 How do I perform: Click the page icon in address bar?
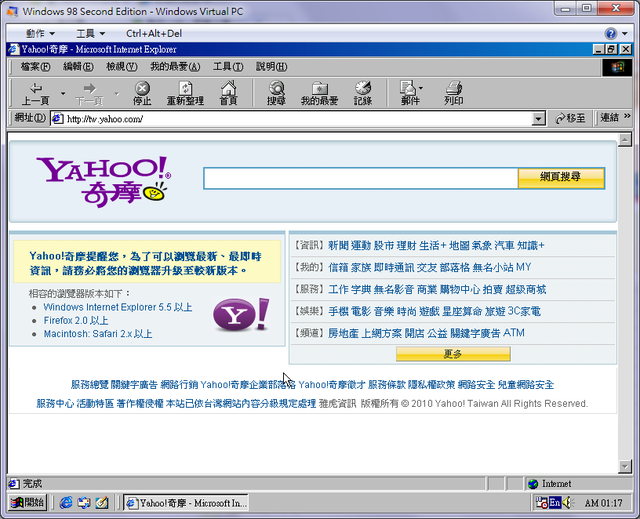click(58, 119)
